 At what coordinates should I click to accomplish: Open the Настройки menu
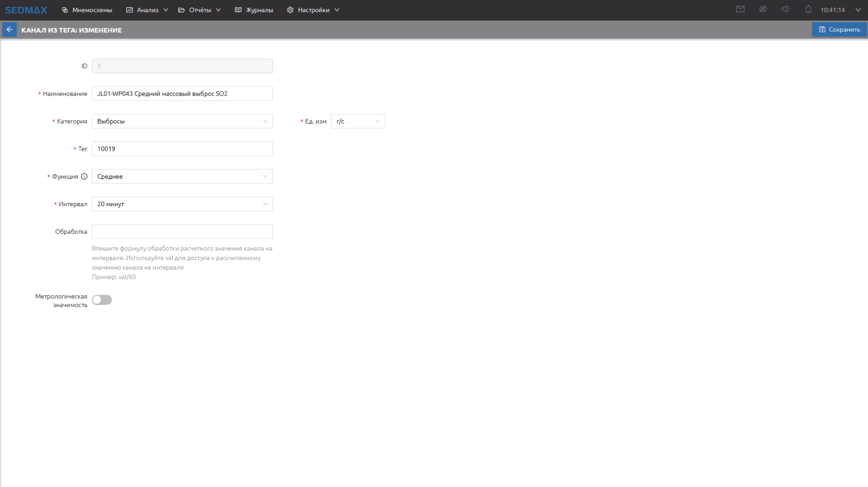coord(313,10)
